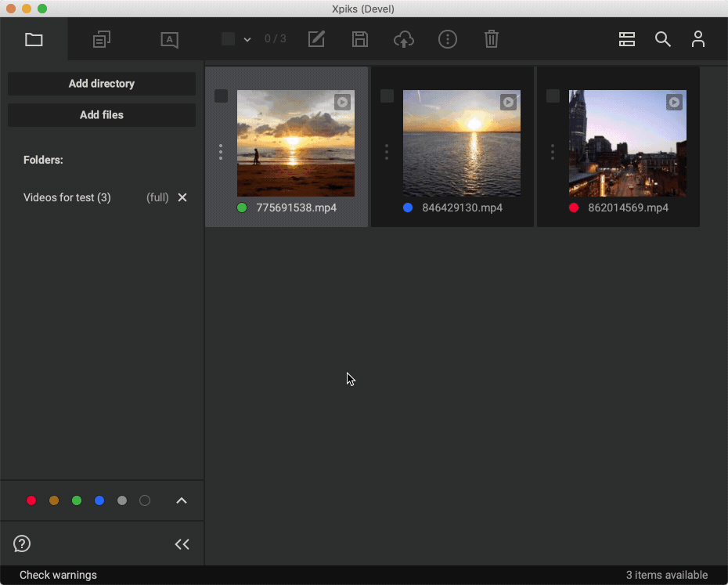Check the box for 846429130.mp4
Screen dimensions: 728x585
tap(387, 96)
